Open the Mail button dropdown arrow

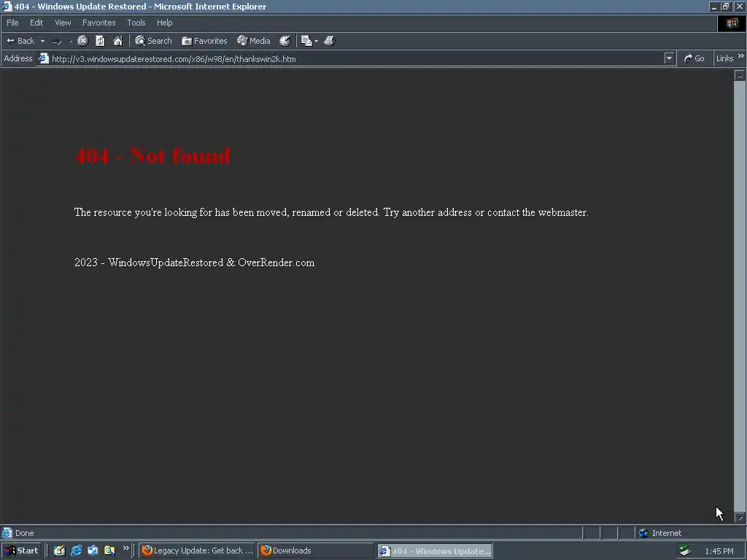317,41
